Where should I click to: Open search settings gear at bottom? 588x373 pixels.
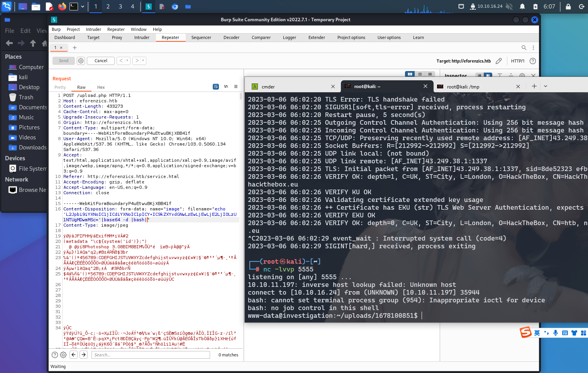63,355
